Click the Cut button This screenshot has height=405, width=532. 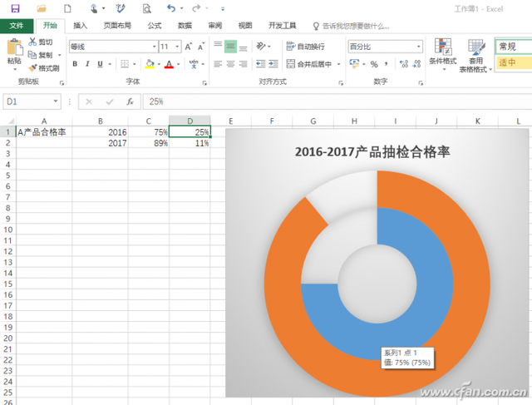click(x=40, y=42)
